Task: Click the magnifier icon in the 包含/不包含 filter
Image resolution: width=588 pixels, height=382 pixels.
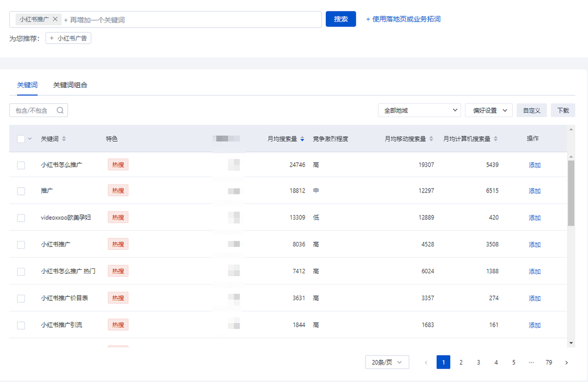Action: (x=60, y=110)
